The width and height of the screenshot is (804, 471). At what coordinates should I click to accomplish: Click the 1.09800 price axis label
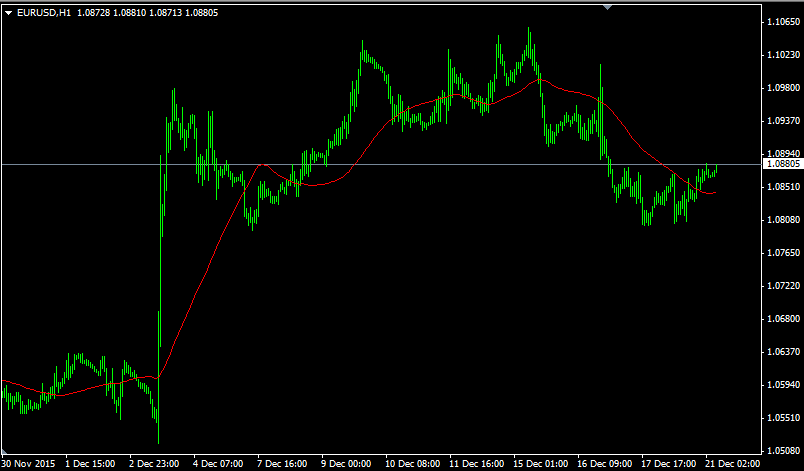click(783, 88)
